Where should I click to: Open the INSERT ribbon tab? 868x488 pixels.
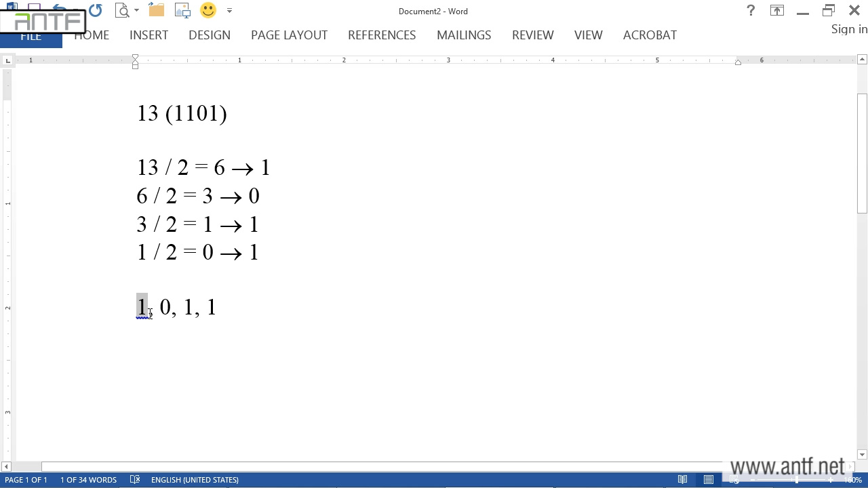[149, 35]
